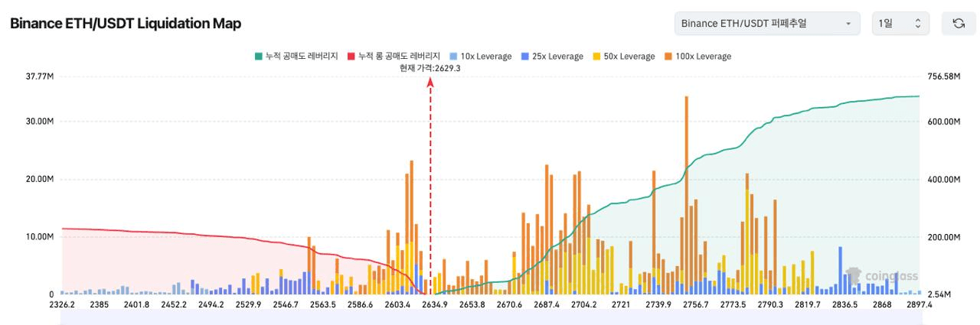The width and height of the screenshot is (980, 325).
Task: Click the refresh icon button
Action: point(958,24)
